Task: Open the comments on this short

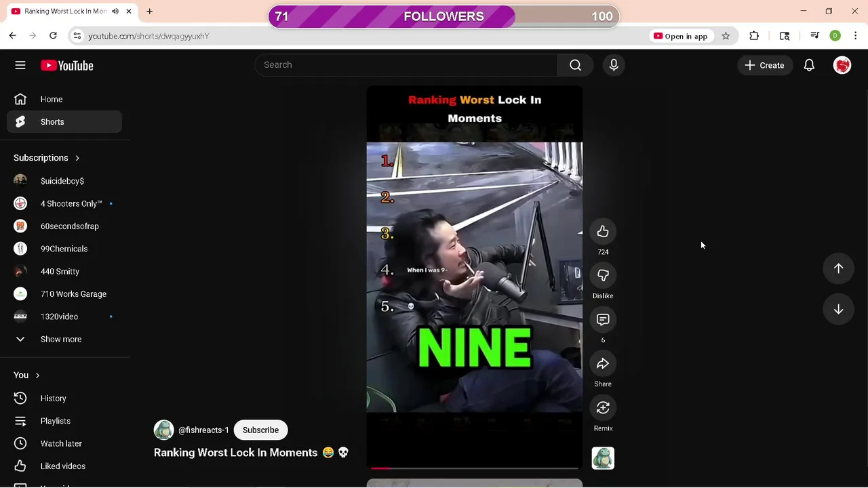Action: tap(603, 320)
